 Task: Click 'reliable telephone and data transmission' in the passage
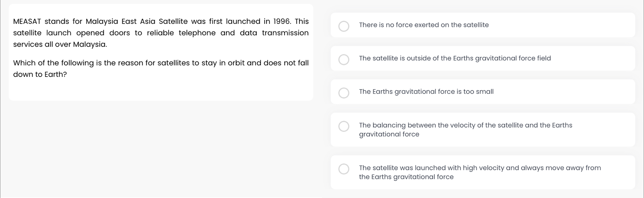[x=228, y=33]
